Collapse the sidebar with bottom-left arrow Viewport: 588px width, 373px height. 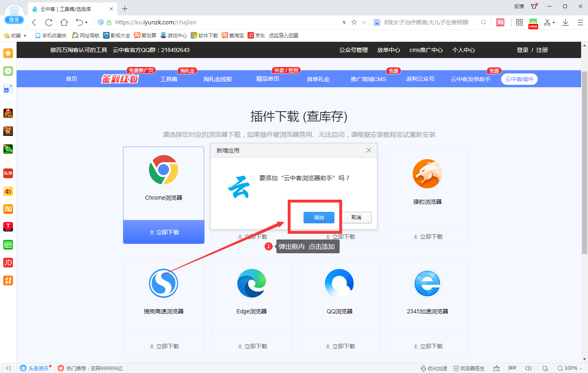(x=8, y=368)
